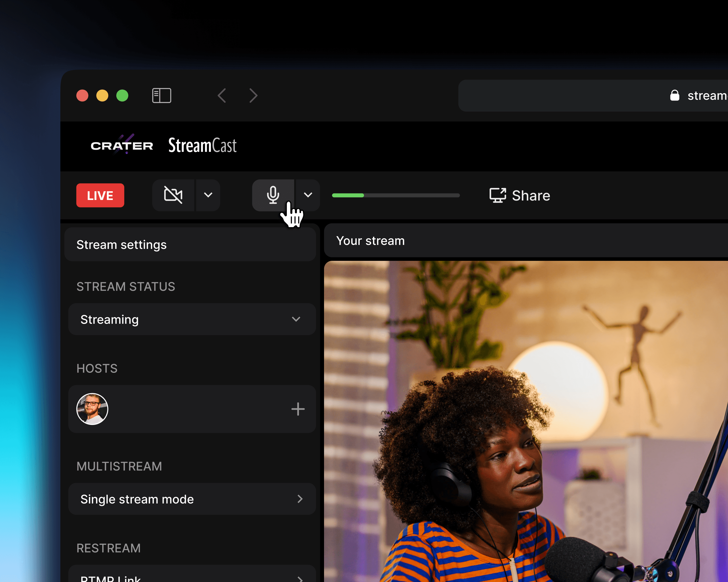Click the live stream video preview
The image size is (728, 582).
[x=526, y=421]
